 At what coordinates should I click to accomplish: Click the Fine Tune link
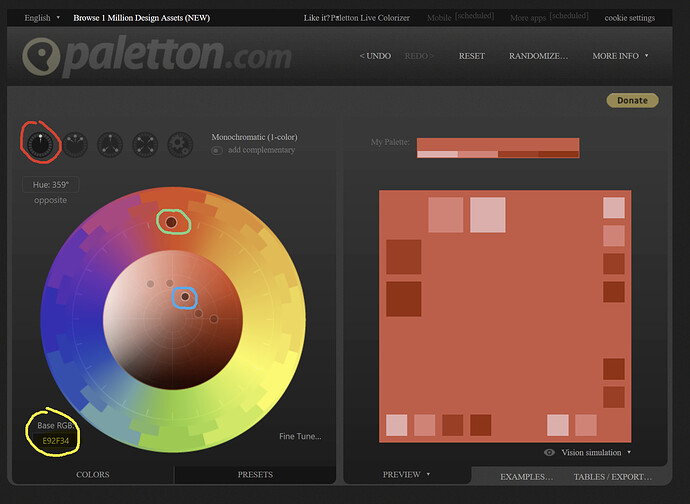click(x=300, y=436)
